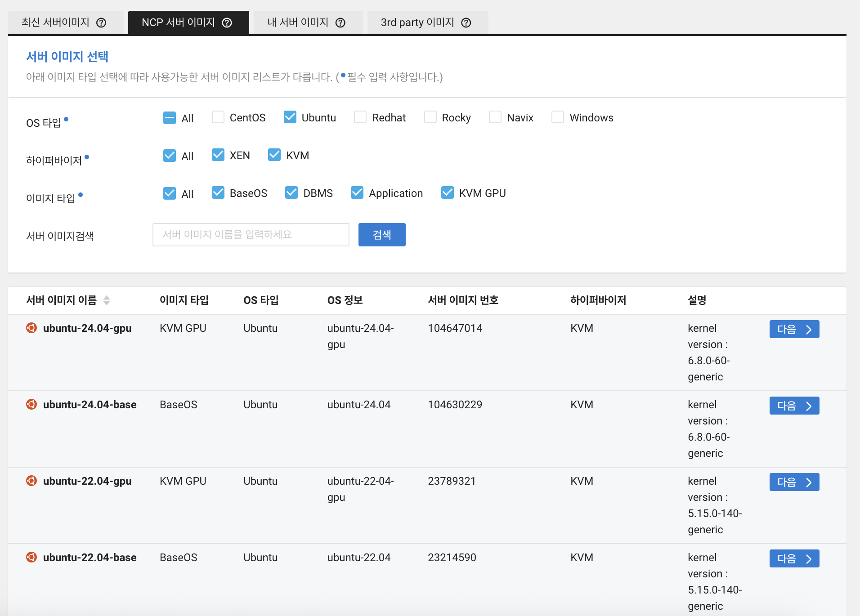
Task: Toggle the All checkbox for 하이퍼바이저
Action: click(170, 156)
